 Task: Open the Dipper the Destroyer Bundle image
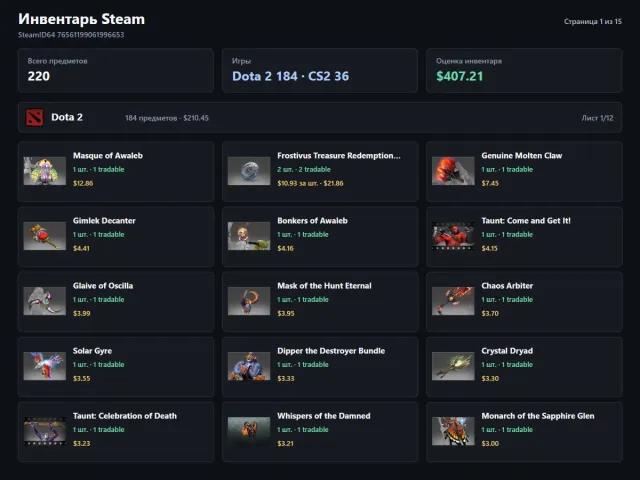249,366
